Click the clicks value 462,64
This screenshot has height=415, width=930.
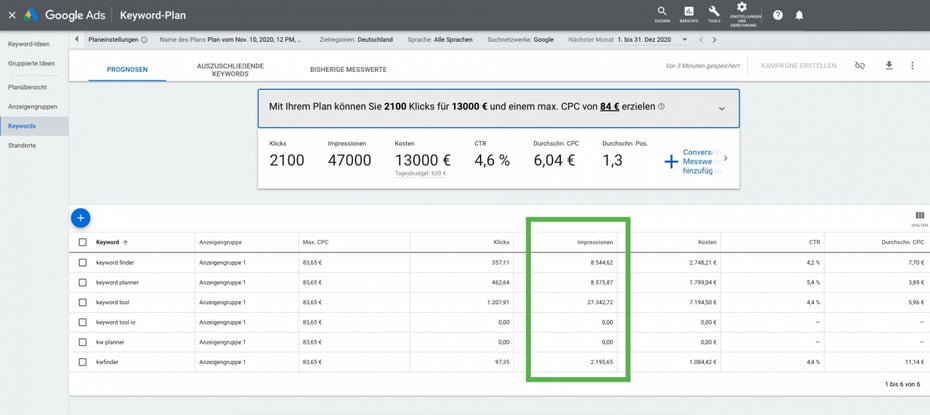point(500,282)
